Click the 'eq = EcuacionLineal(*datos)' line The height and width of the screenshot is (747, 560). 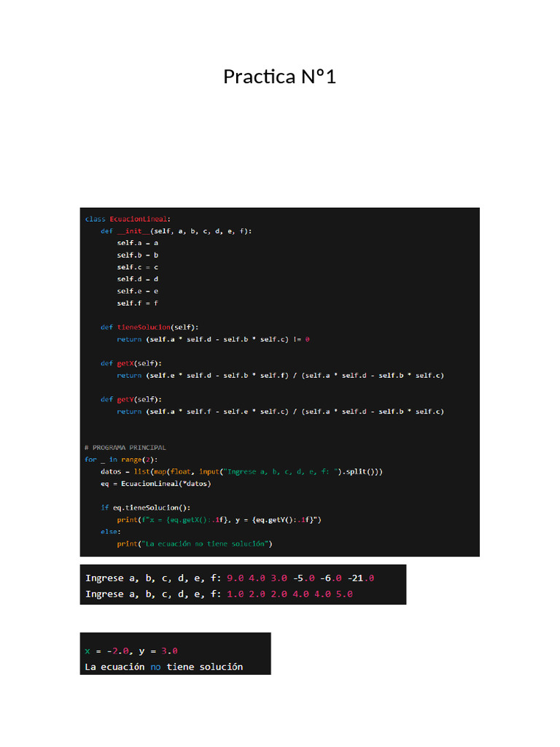point(156,484)
